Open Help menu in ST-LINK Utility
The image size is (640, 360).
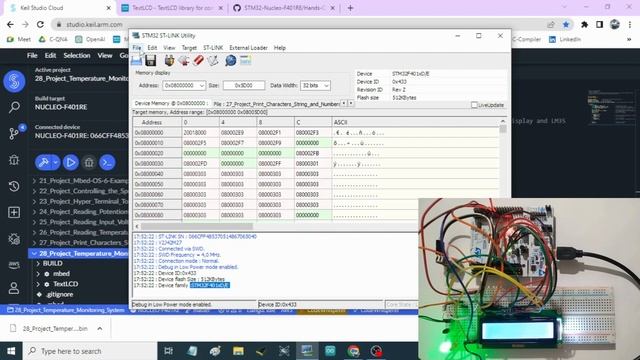(x=280, y=48)
